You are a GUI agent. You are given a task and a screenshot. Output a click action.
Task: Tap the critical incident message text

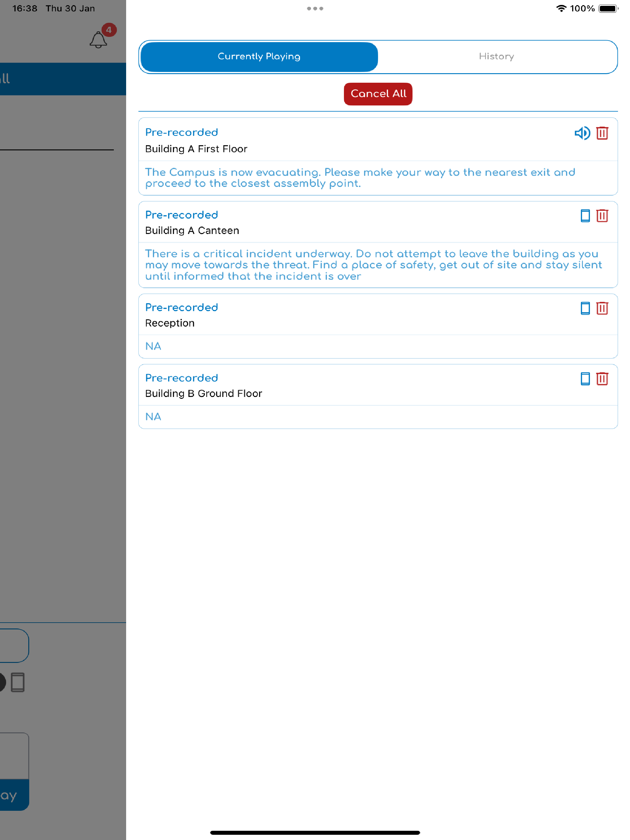[x=373, y=265]
